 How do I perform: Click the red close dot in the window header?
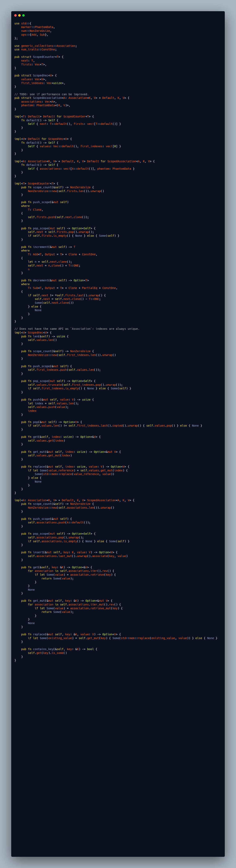click(15, 15)
